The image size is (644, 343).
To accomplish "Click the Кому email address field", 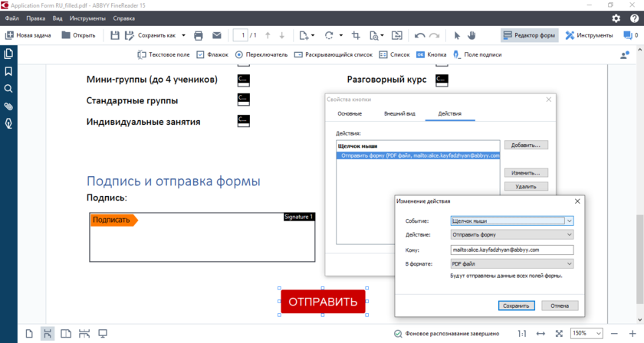I will pyautogui.click(x=512, y=250).
